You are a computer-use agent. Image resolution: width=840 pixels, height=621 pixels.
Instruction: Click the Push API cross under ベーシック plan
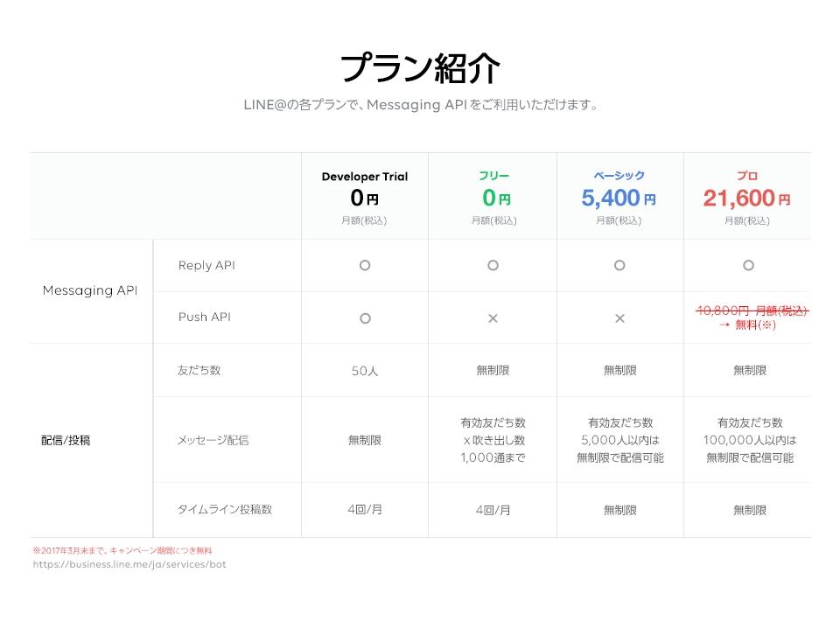(x=619, y=318)
